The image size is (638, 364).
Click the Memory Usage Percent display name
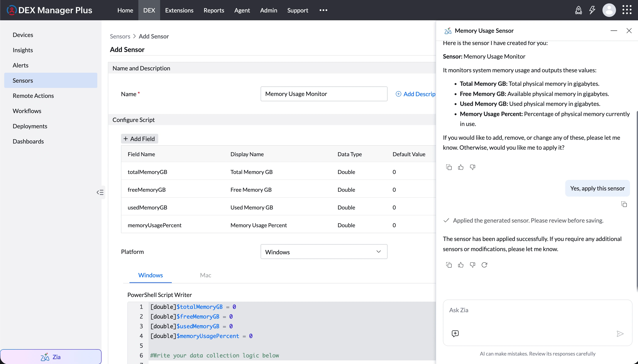[x=258, y=225]
